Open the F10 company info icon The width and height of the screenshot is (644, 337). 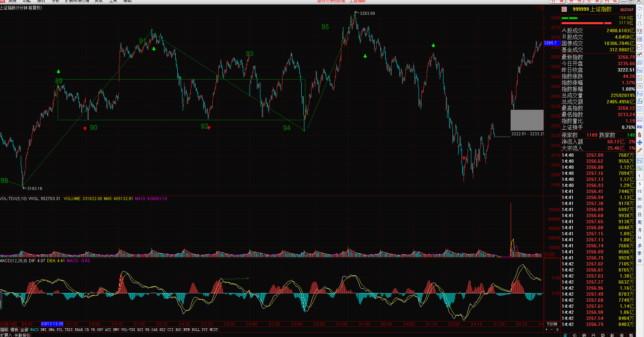click(639, 70)
